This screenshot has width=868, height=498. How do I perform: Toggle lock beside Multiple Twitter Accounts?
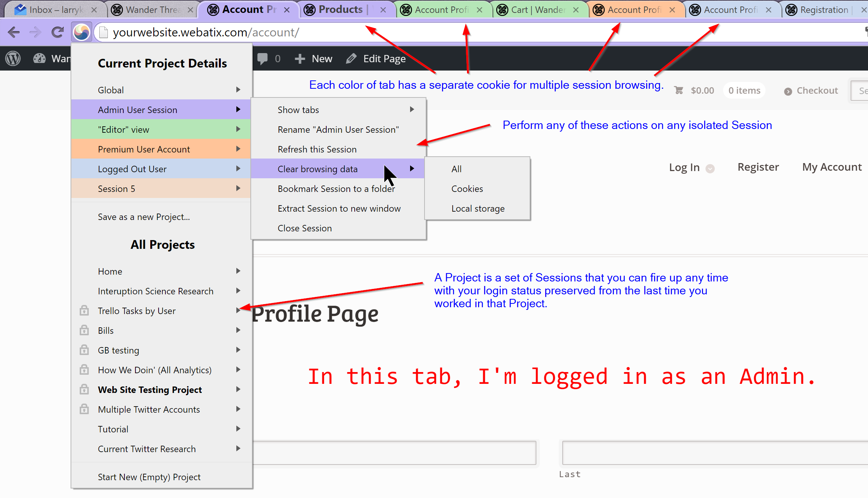click(x=84, y=409)
